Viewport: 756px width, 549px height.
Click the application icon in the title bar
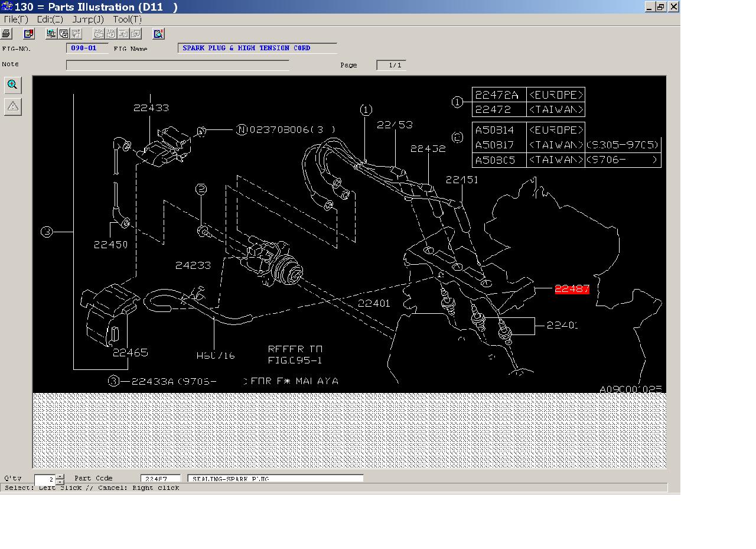(x=6, y=7)
